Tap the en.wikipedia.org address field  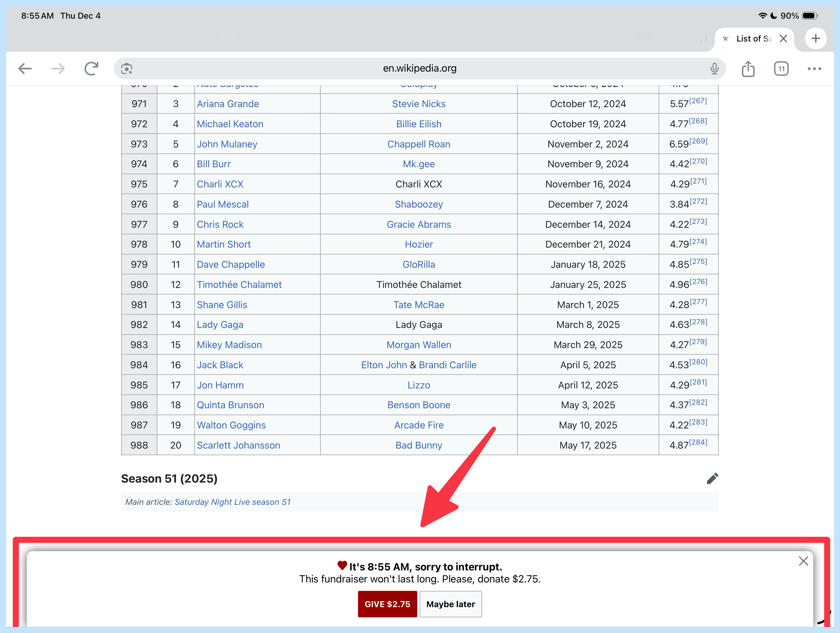[419, 68]
